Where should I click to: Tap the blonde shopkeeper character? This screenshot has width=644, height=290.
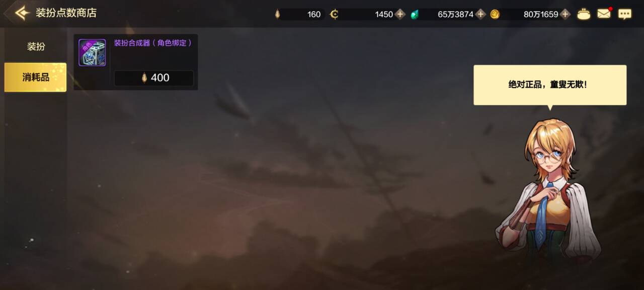click(548, 191)
